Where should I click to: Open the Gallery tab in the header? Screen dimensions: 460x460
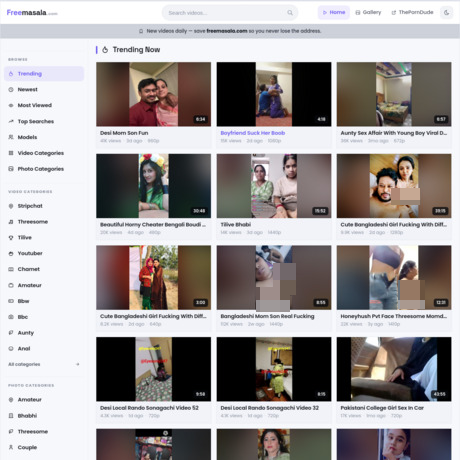[368, 12]
